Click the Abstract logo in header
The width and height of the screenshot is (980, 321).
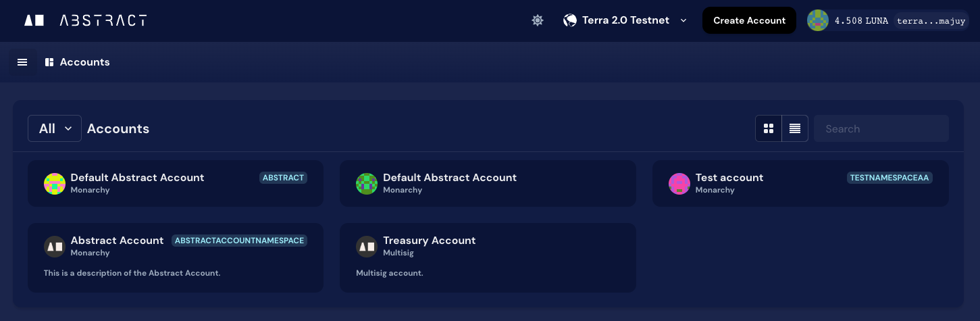tap(85, 20)
